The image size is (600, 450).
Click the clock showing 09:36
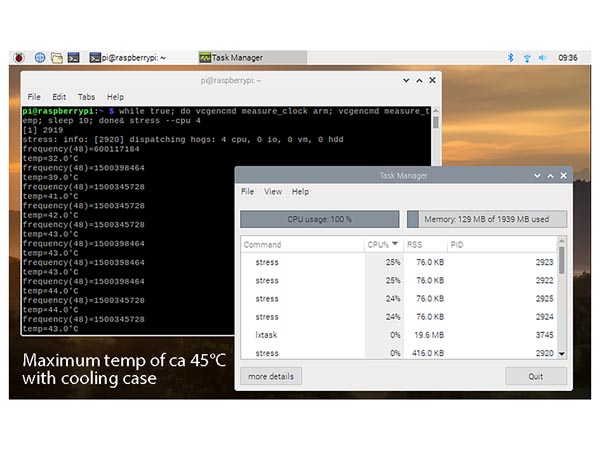(x=568, y=58)
